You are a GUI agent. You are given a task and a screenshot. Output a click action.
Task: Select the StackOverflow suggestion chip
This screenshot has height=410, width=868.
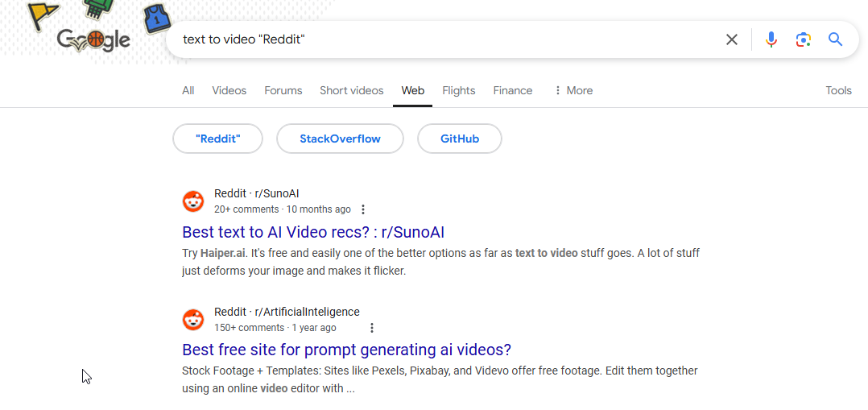pyautogui.click(x=340, y=139)
